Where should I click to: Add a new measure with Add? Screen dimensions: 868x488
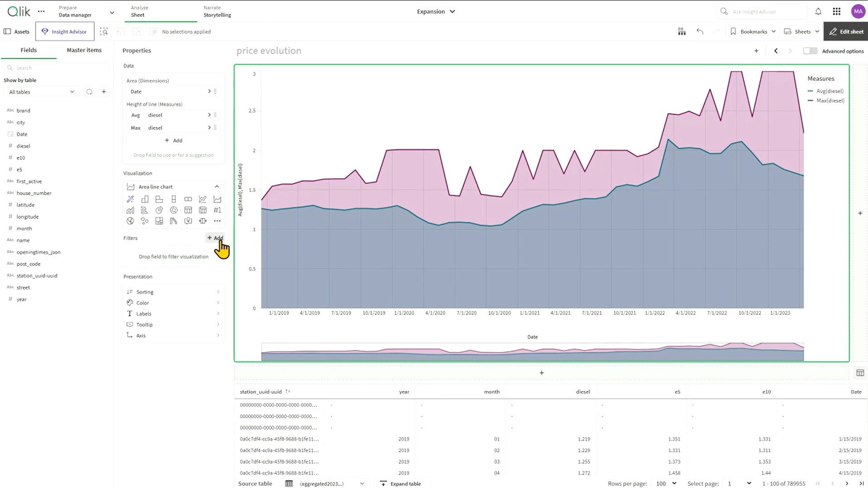[x=173, y=141]
